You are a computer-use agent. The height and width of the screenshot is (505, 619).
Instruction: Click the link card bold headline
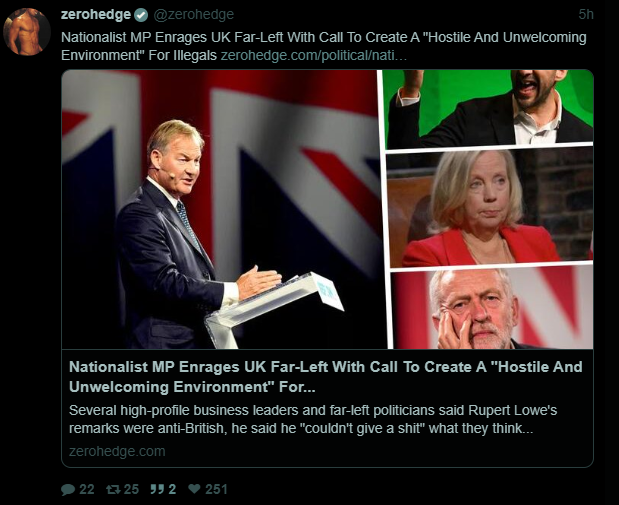[326, 377]
